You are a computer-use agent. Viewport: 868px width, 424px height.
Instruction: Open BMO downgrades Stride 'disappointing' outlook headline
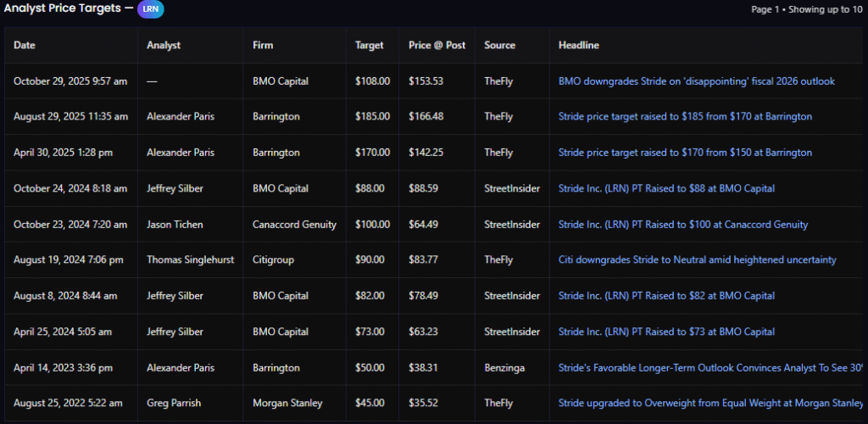696,81
